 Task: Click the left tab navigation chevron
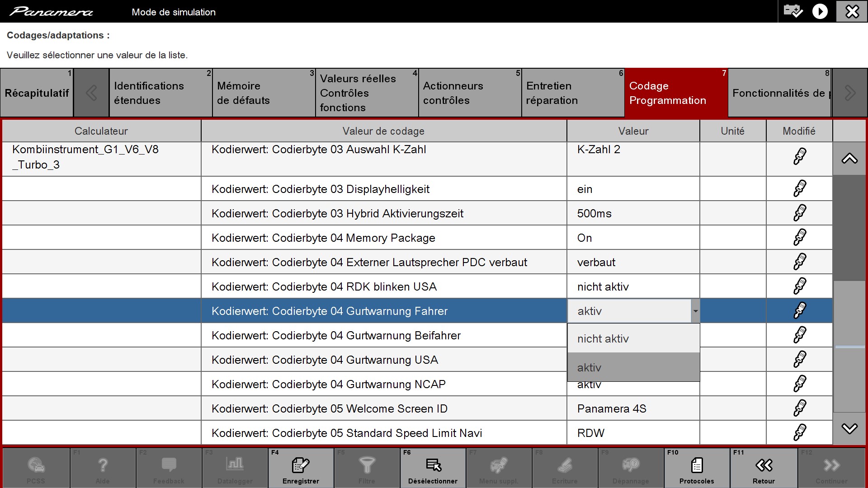[91, 93]
